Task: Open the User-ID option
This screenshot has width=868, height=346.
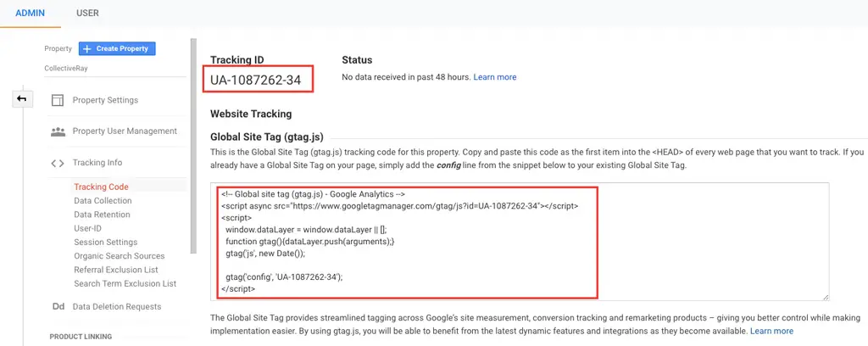Action: coord(87,228)
